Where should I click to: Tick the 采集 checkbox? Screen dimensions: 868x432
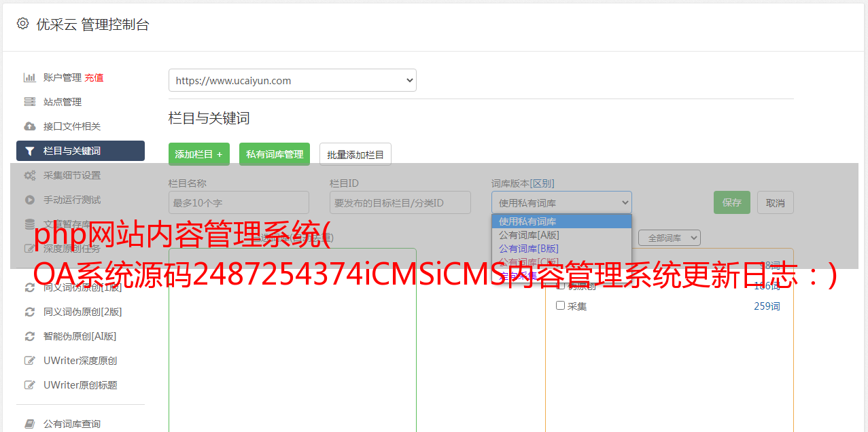point(561,306)
